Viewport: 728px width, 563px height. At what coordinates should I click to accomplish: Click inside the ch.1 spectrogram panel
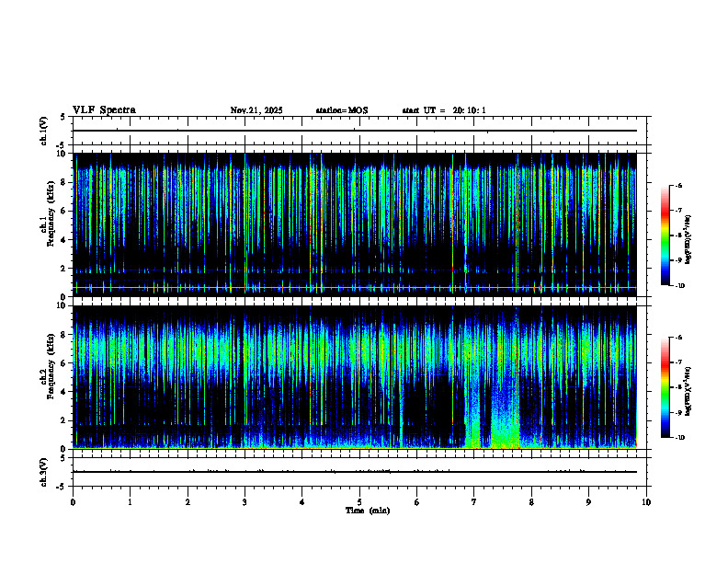pos(355,224)
